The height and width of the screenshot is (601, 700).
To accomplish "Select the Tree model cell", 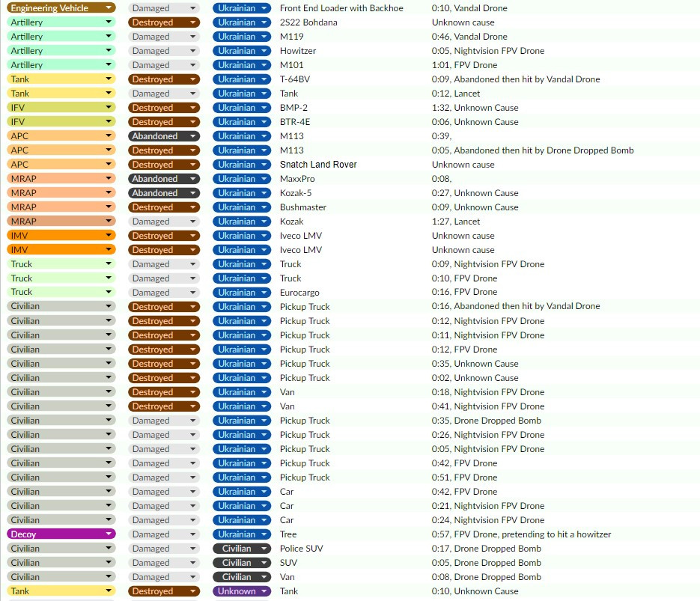I will click(x=288, y=534).
